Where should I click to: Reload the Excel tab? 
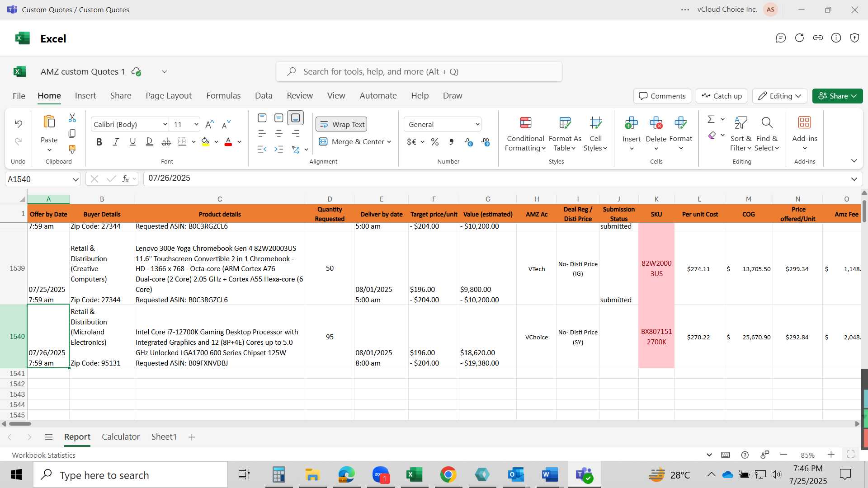tap(799, 38)
